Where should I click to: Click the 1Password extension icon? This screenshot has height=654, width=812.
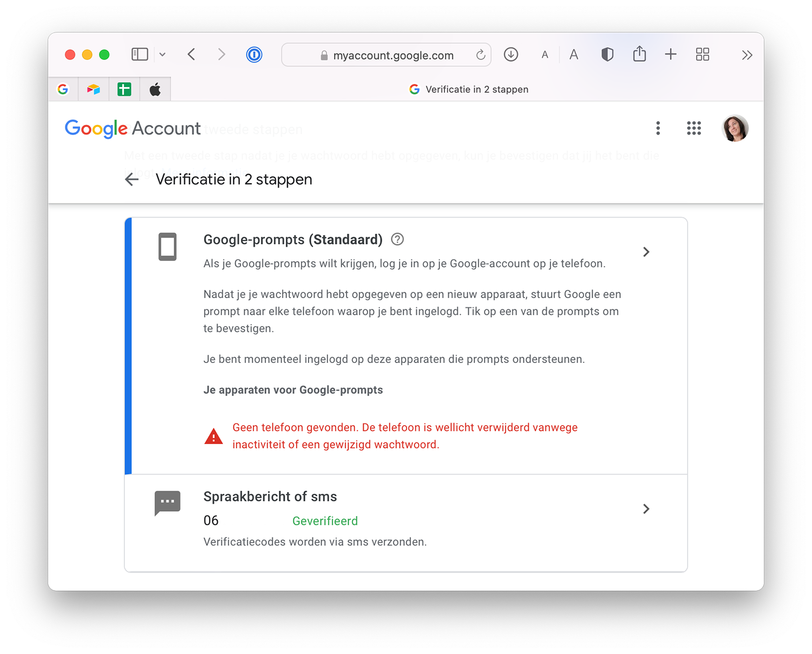(254, 55)
